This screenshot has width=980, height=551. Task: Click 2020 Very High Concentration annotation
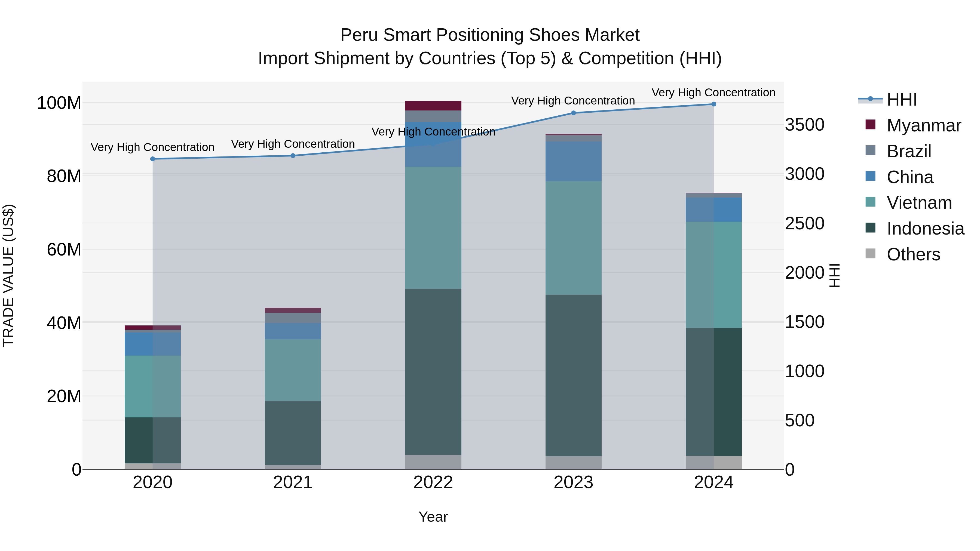pos(152,147)
